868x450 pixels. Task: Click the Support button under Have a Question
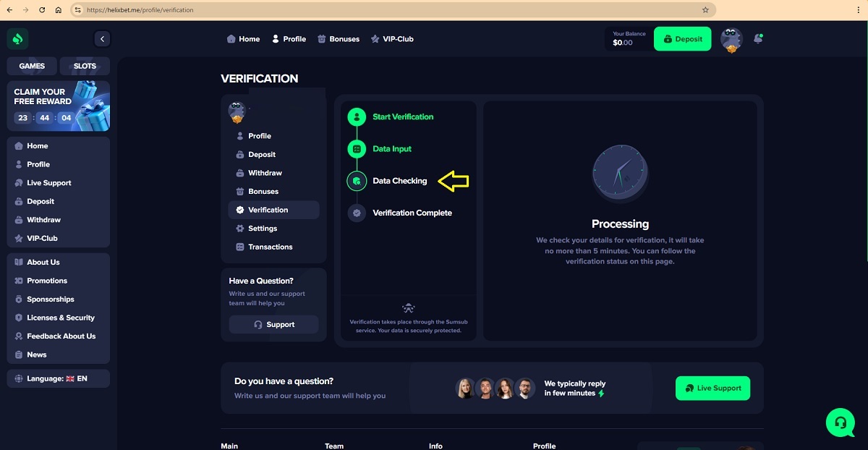(x=273, y=325)
